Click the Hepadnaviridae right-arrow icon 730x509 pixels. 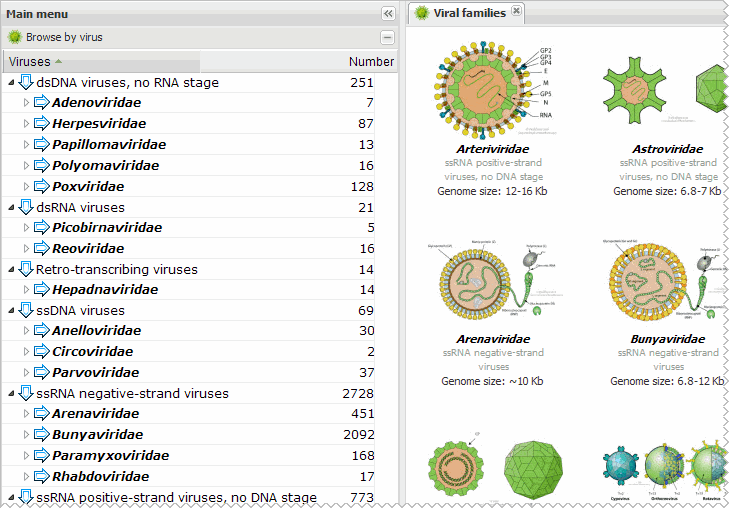click(x=41, y=289)
